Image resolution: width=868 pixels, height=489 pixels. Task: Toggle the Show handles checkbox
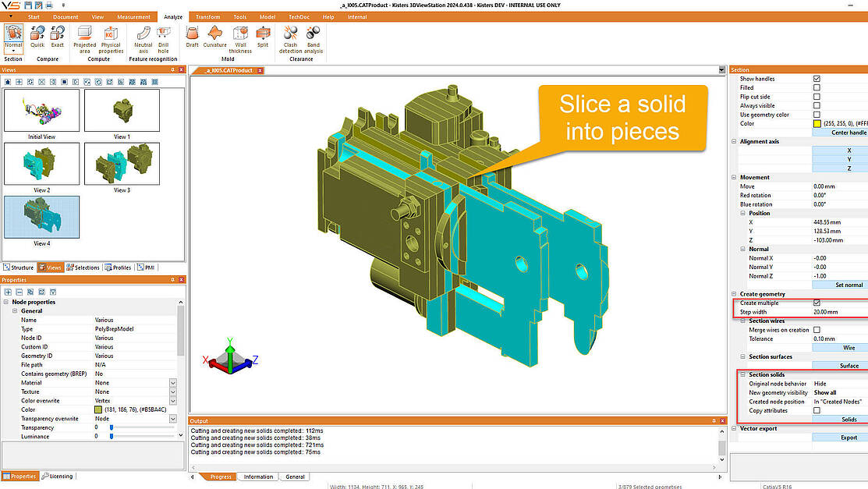[817, 79]
